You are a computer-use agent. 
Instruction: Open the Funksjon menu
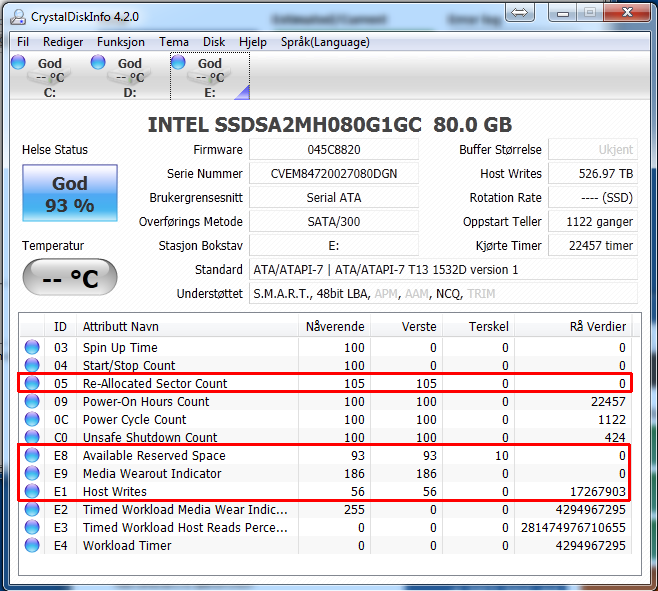[x=121, y=42]
